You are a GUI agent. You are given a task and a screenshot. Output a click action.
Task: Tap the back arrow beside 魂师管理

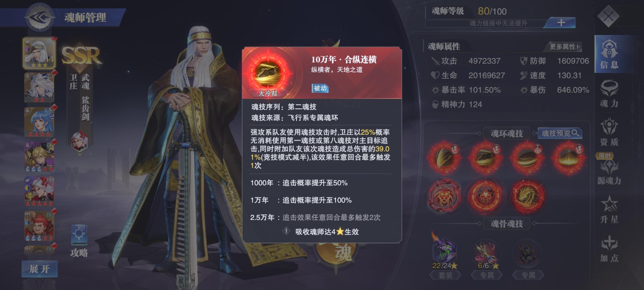click(x=40, y=18)
